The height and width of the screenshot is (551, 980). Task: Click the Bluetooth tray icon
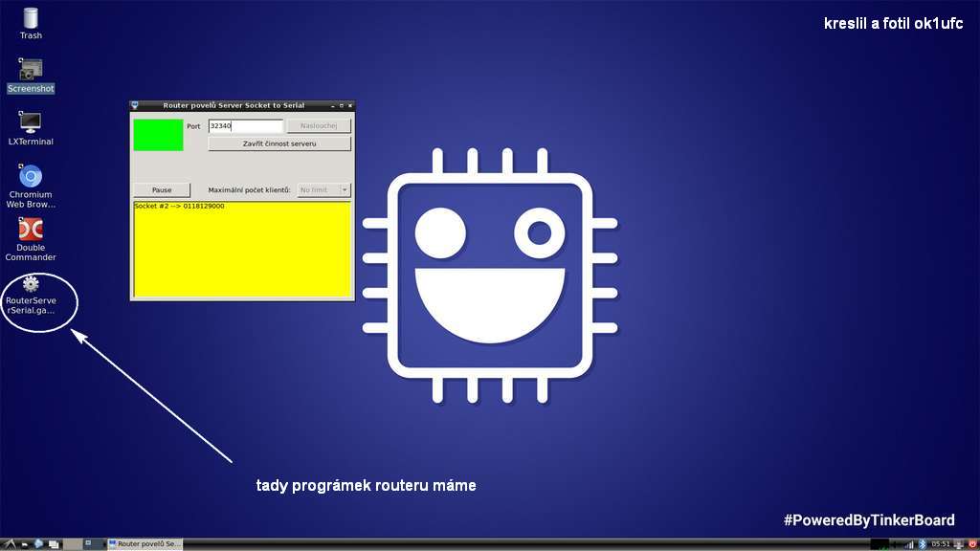click(923, 543)
